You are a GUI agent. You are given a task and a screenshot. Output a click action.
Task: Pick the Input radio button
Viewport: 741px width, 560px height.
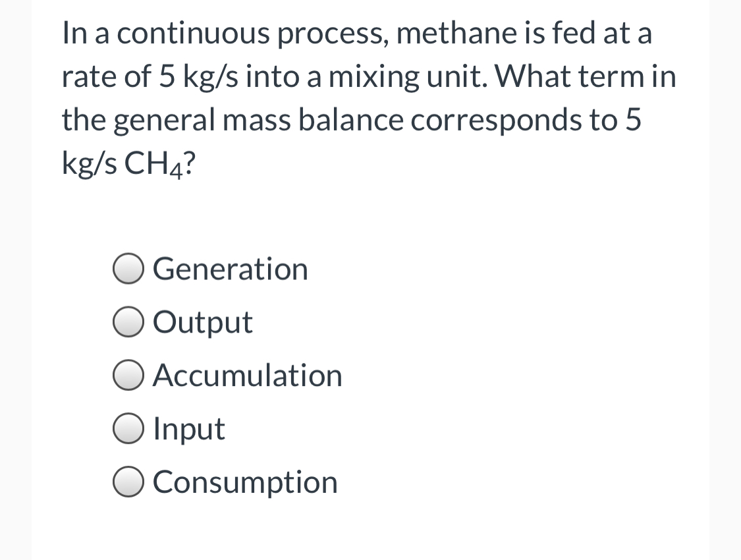click(128, 430)
